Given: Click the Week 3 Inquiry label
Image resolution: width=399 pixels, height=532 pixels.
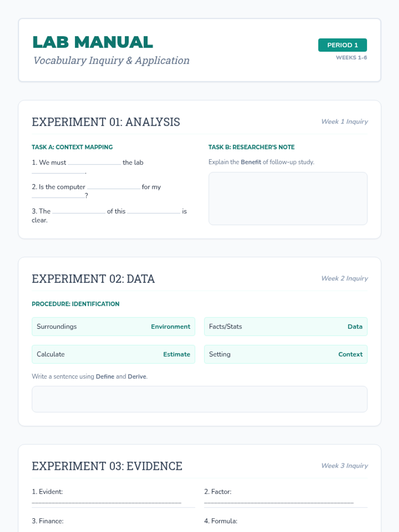Looking at the screenshot, I should [344, 466].
